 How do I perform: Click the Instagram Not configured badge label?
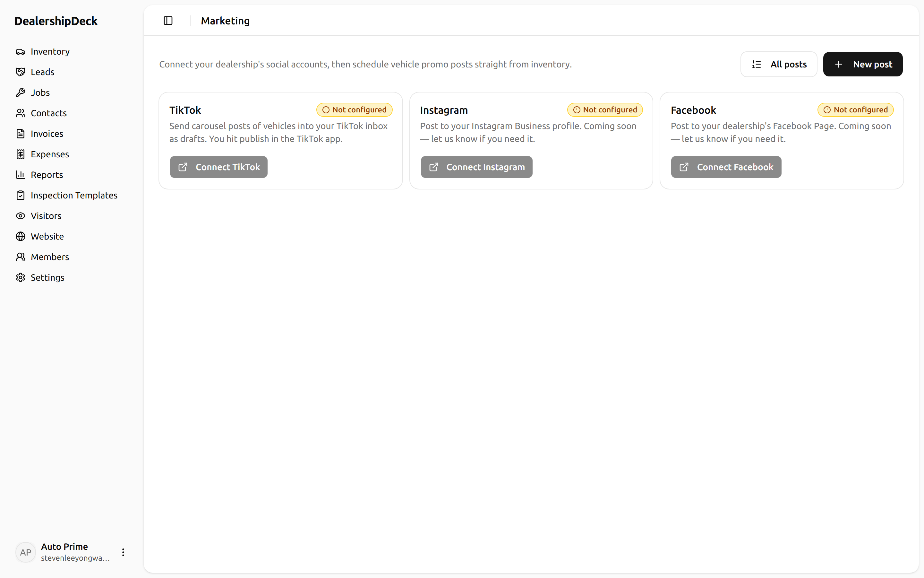[610, 110]
